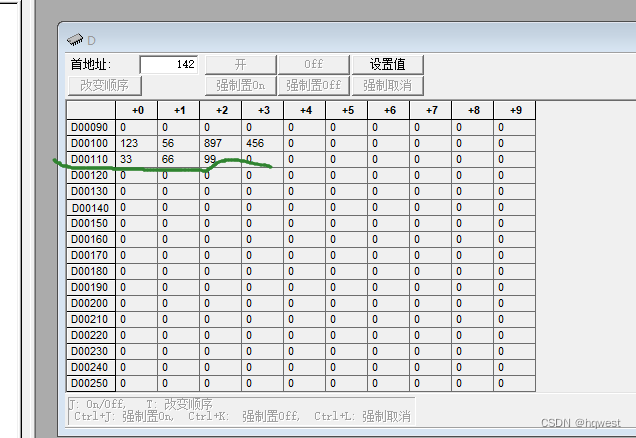Click the 设置值 button
The width and height of the screenshot is (636, 438).
(387, 64)
